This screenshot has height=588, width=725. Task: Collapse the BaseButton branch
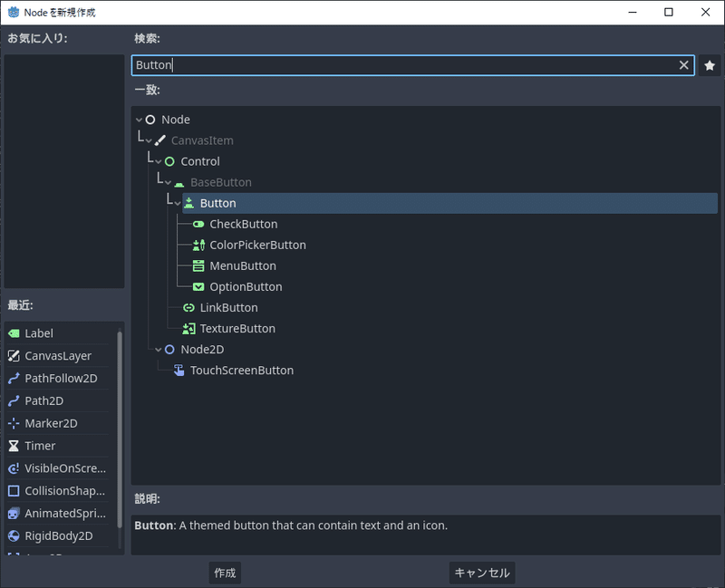pyautogui.click(x=169, y=183)
